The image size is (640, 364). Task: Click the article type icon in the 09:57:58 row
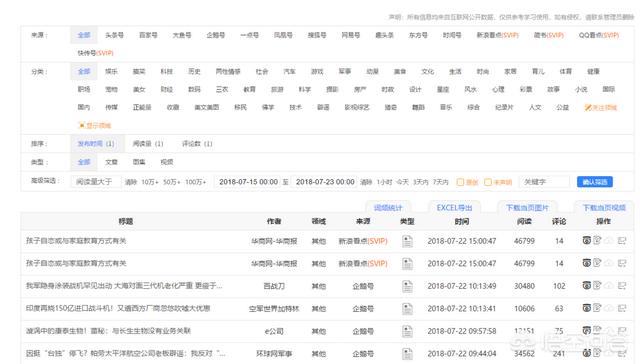click(407, 331)
